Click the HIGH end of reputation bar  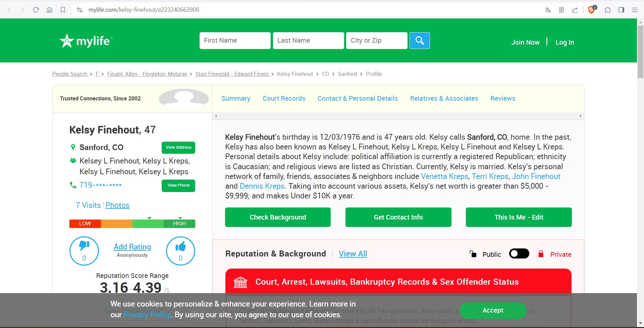(179, 224)
